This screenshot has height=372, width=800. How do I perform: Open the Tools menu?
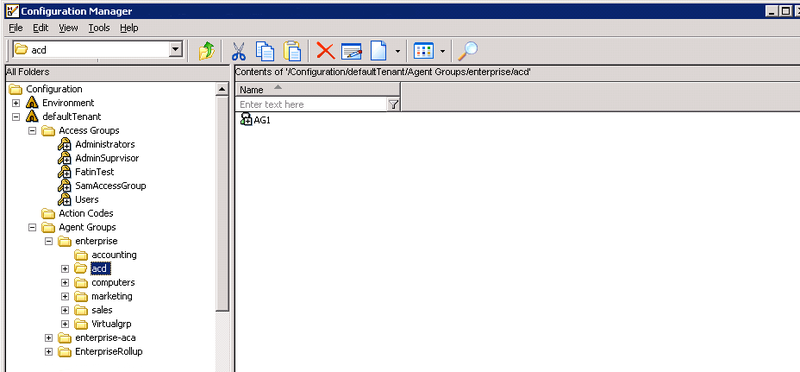coord(99,28)
